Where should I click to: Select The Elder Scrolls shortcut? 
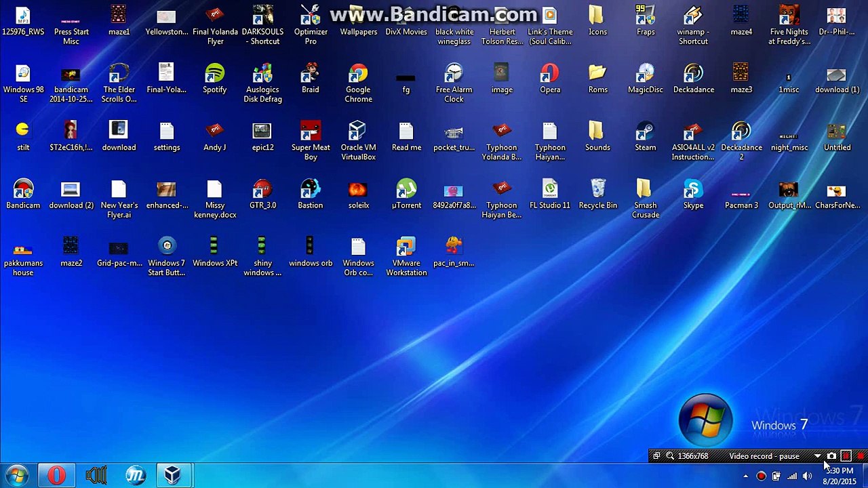coord(119,83)
